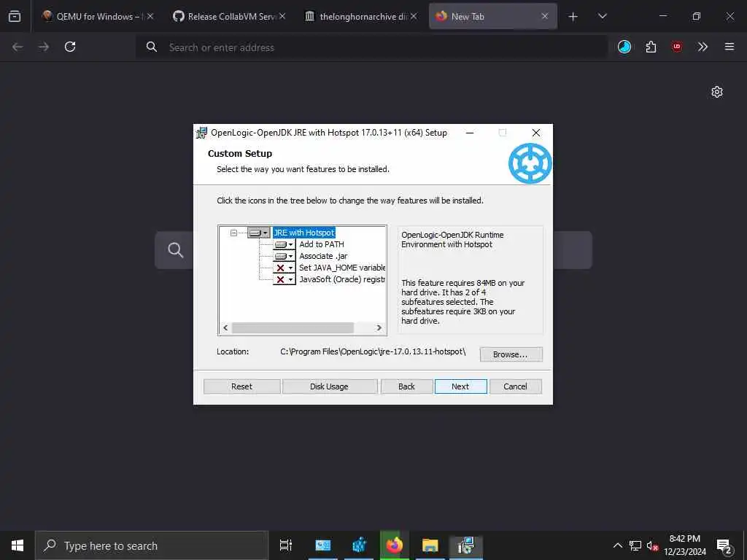Click the feature tree left scroll arrow
Viewport: 747px width, 560px height.
[x=225, y=327]
